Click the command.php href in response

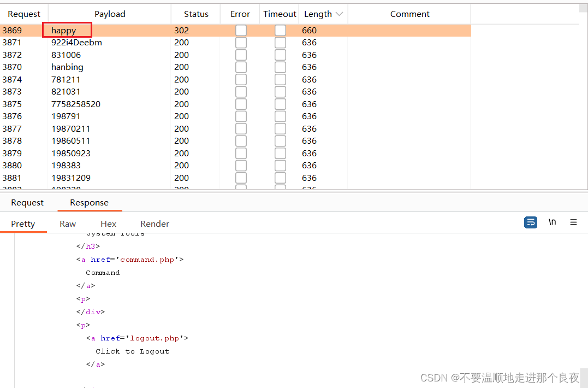click(147, 260)
